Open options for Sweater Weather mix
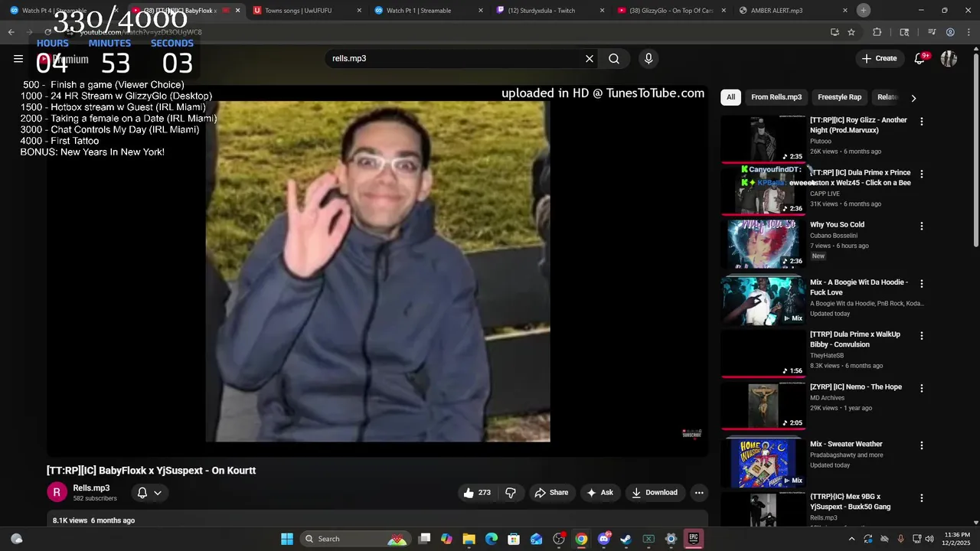Viewport: 980px width, 551px height. [922, 445]
